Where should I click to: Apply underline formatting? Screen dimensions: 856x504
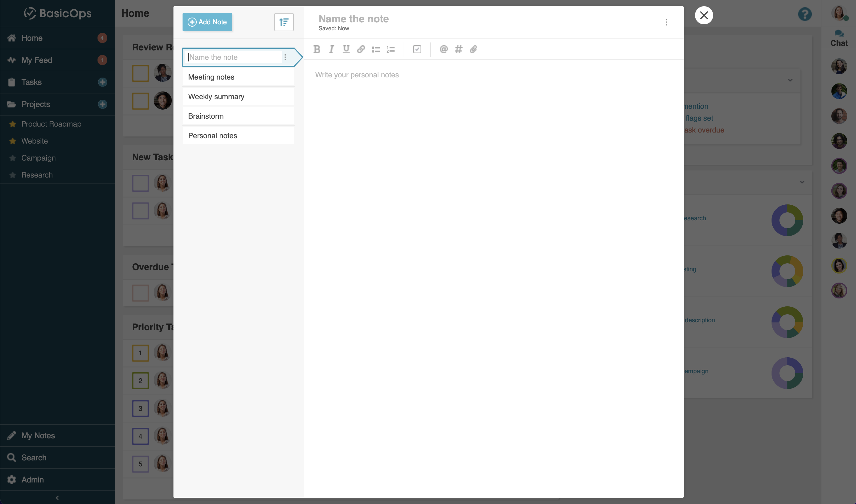(x=346, y=50)
